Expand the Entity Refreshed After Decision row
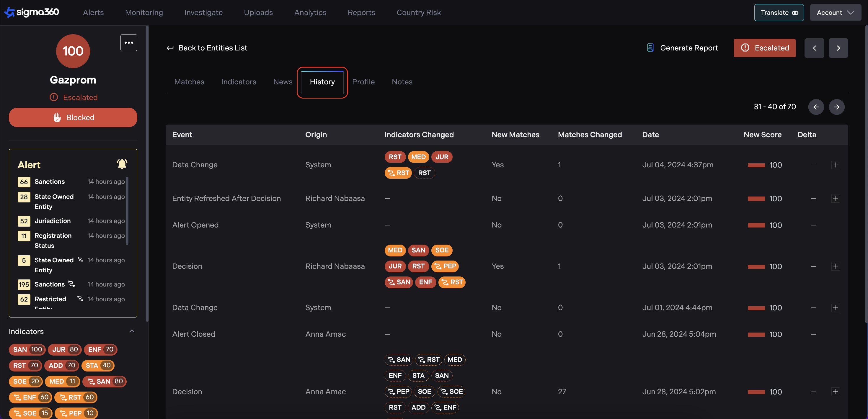This screenshot has width=868, height=419. [x=835, y=198]
